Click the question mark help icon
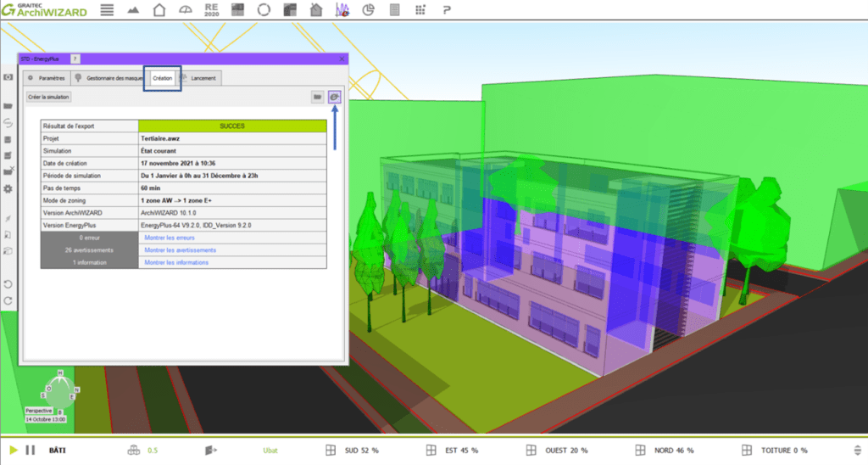This screenshot has height=465, width=868. click(x=447, y=10)
